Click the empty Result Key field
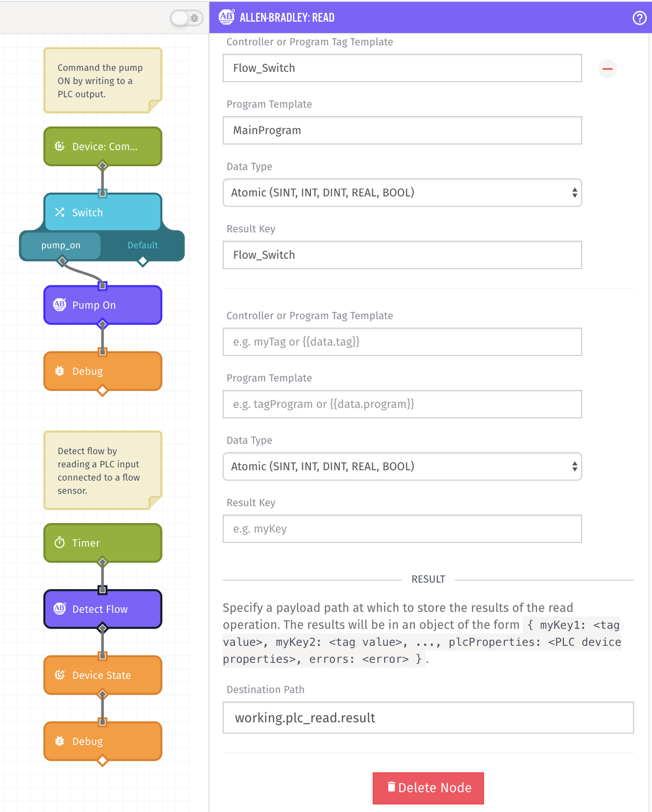Screen dimensions: 652x812 [402, 529]
